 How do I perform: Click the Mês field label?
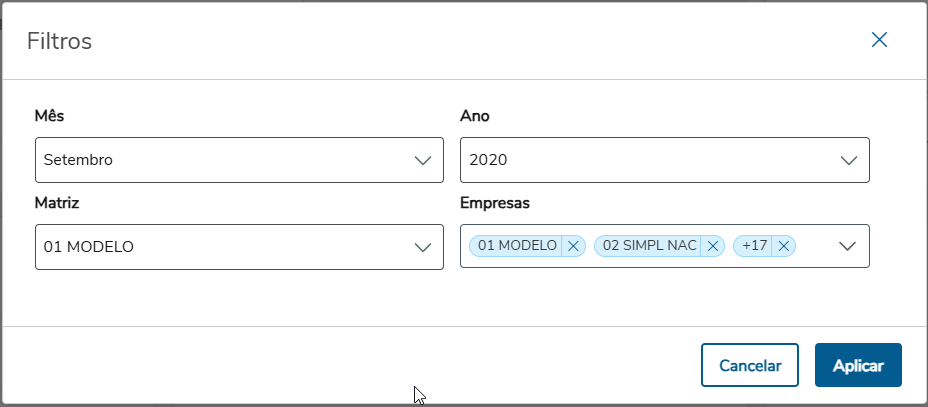pyautogui.click(x=49, y=116)
